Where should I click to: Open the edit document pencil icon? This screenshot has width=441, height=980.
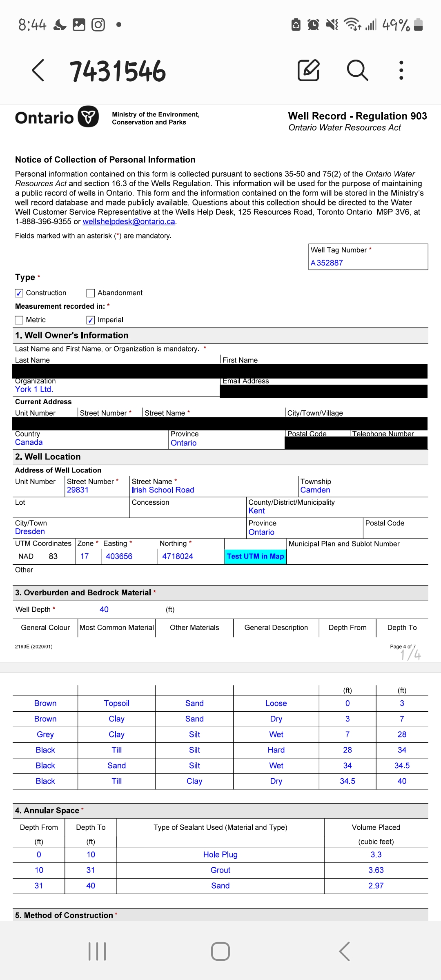coord(308,70)
